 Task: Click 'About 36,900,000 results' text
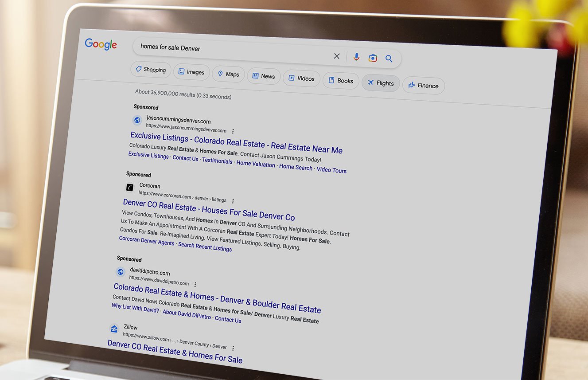pyautogui.click(x=183, y=94)
